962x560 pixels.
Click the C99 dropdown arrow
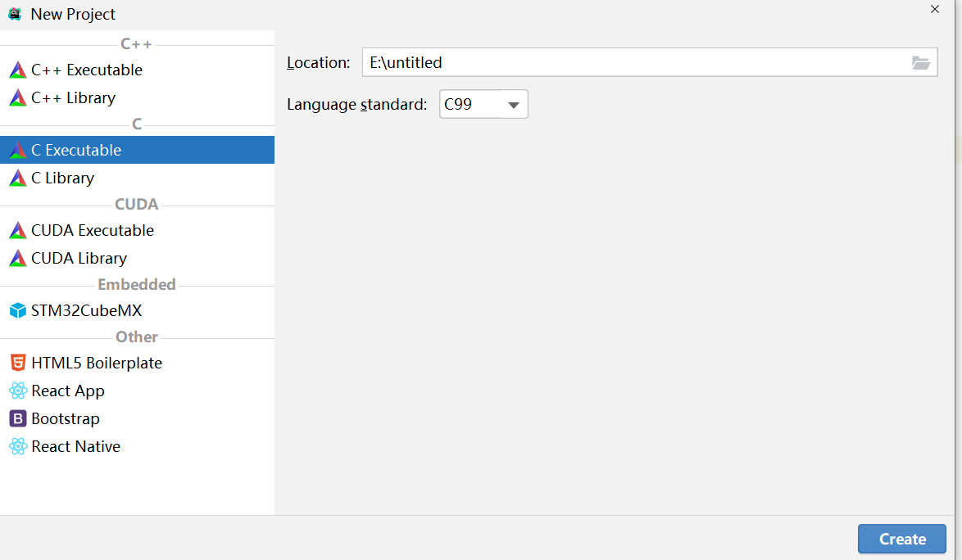(x=514, y=105)
